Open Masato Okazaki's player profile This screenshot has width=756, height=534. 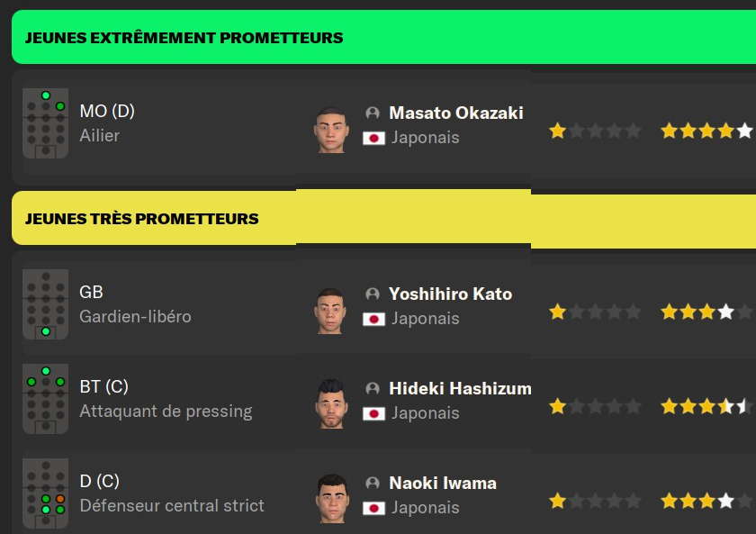(x=455, y=113)
